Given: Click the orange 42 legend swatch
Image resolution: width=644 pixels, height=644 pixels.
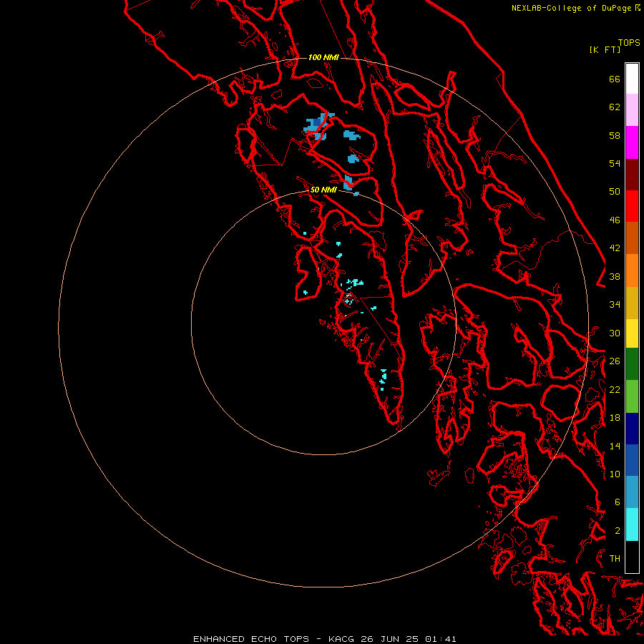Looking at the screenshot, I should (632, 270).
